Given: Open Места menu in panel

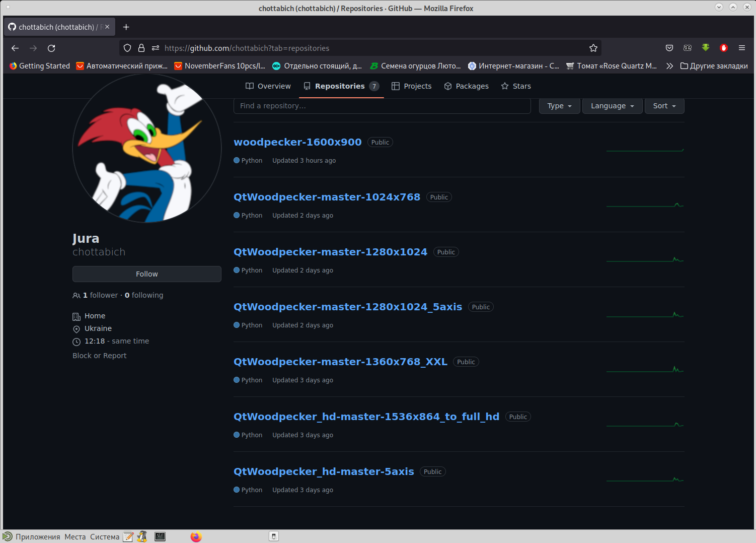Looking at the screenshot, I should [75, 536].
